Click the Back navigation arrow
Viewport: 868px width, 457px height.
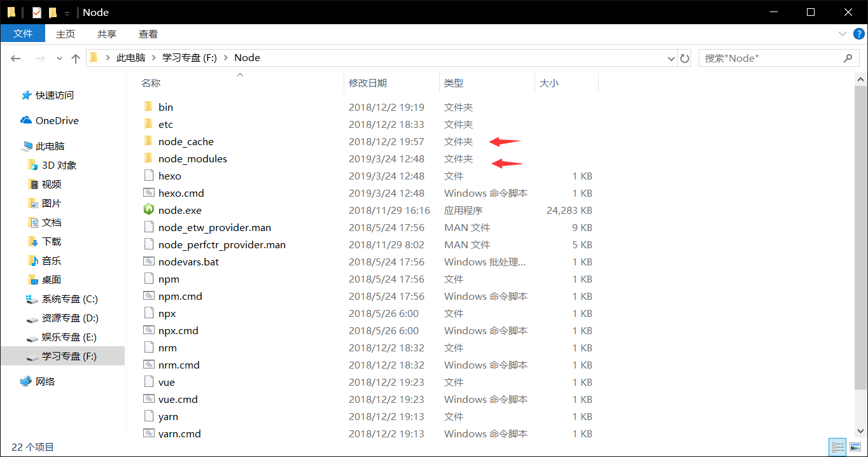coord(17,58)
